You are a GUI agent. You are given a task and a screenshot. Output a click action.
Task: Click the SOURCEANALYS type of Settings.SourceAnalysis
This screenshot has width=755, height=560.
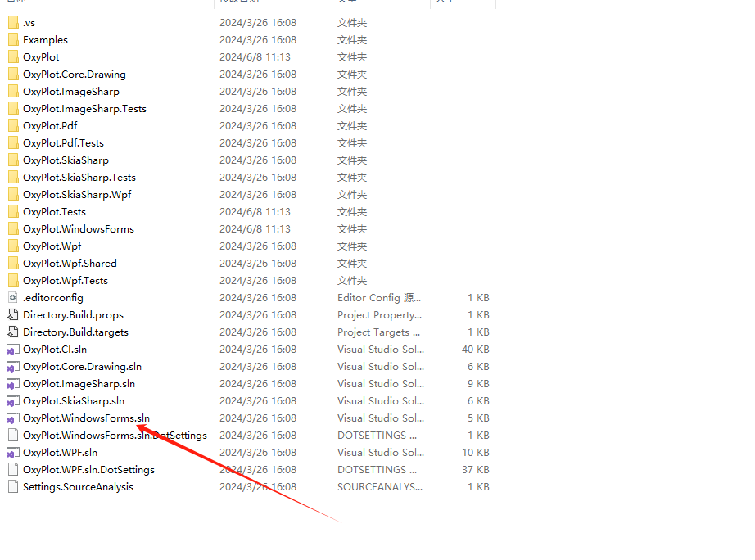[380, 487]
